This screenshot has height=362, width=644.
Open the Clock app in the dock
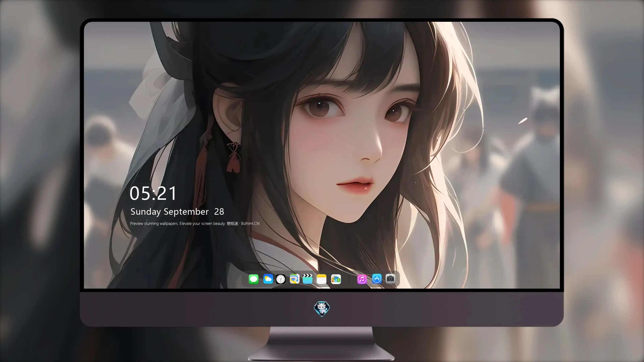[x=281, y=279]
